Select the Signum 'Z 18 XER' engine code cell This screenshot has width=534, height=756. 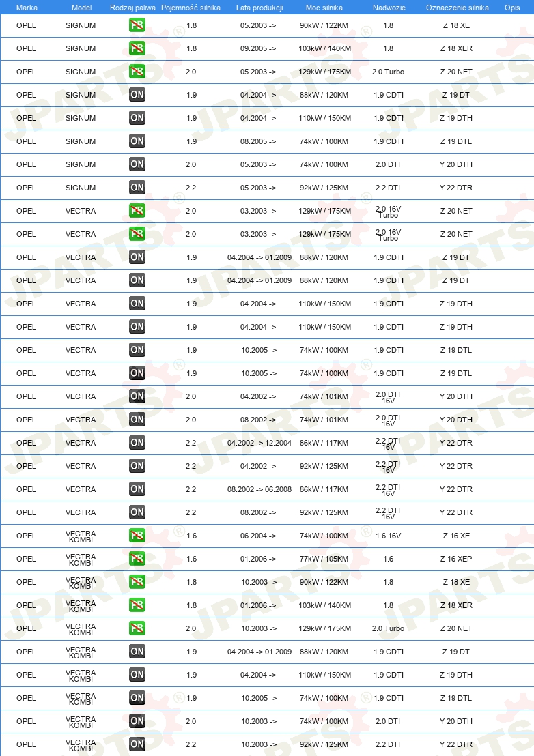pos(456,48)
